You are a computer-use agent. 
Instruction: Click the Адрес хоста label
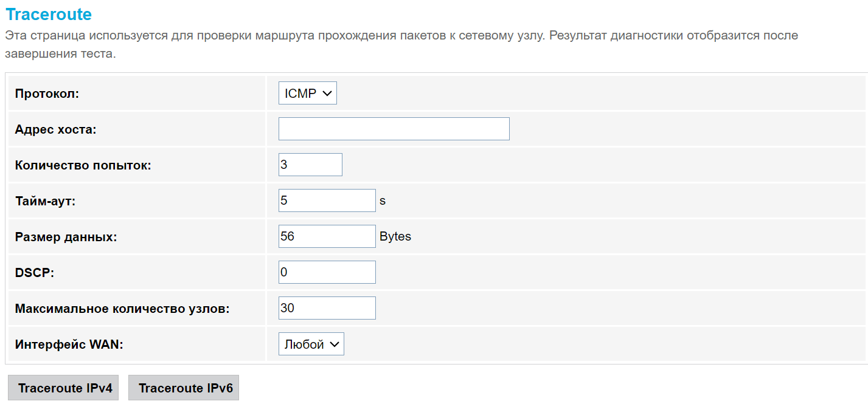click(56, 129)
